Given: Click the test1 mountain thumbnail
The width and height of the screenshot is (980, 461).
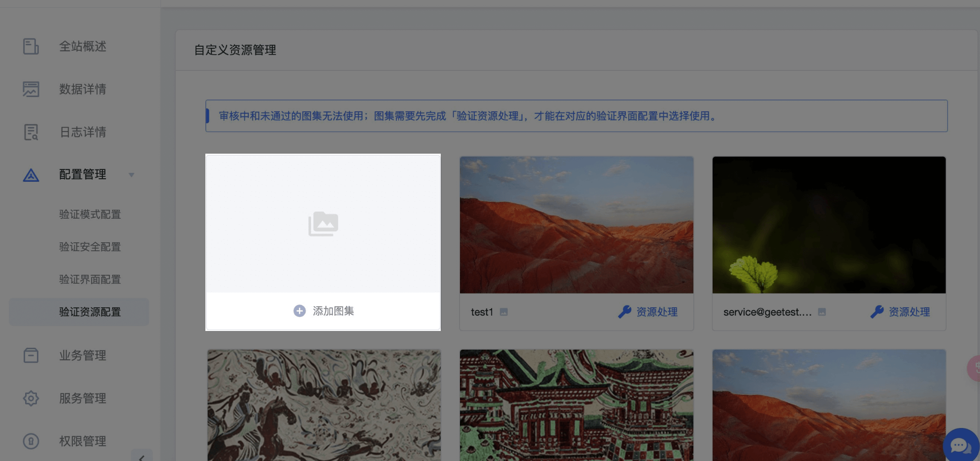Looking at the screenshot, I should [x=576, y=225].
